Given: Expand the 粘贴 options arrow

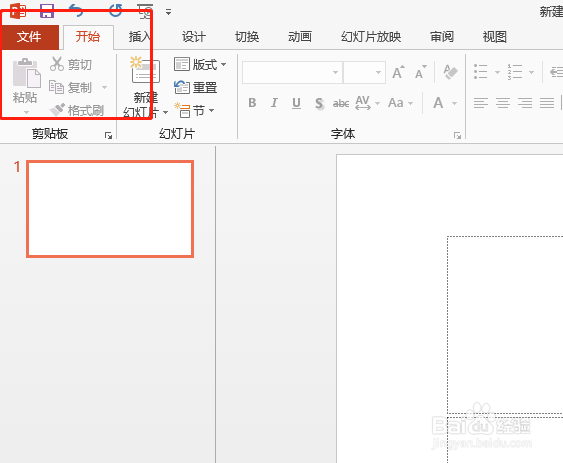Looking at the screenshot, I should click(x=26, y=112).
